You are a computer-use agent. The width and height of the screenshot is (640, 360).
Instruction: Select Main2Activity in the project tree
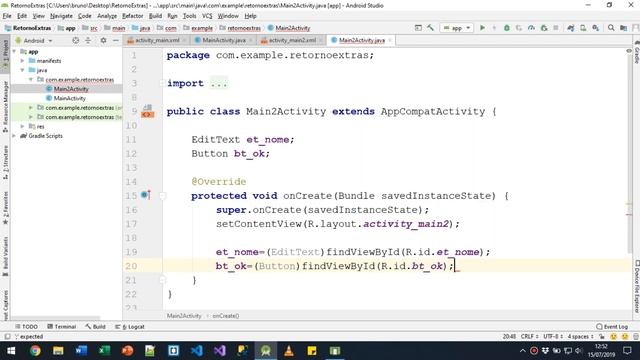(x=71, y=89)
